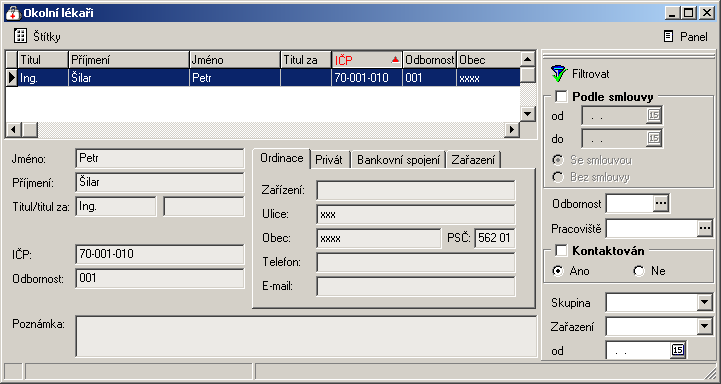This screenshot has height=384, width=721.
Task: Sort by the Titul za column header
Action: 306,60
